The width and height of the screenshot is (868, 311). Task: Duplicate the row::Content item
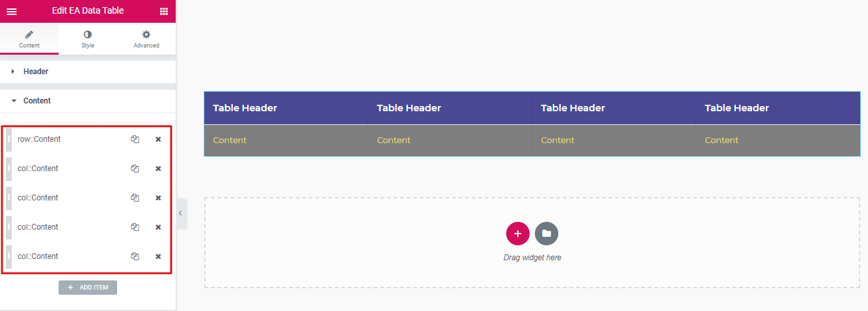click(x=135, y=139)
